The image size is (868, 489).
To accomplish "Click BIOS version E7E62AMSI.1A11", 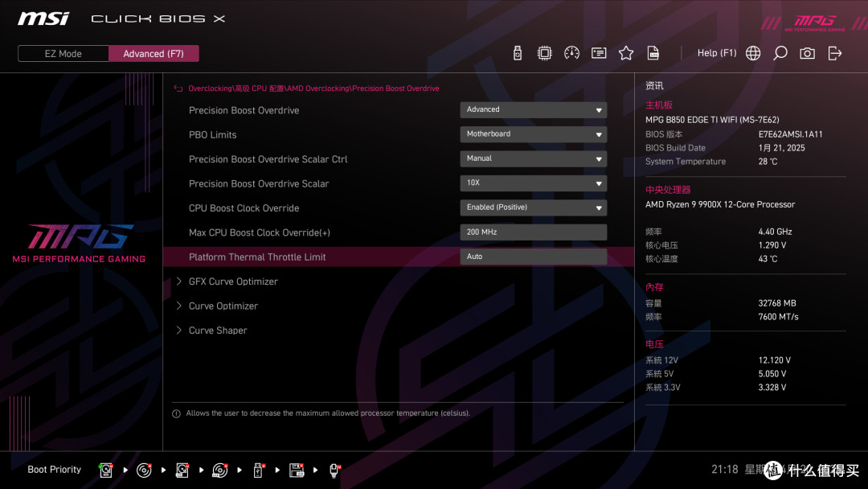I will click(790, 134).
